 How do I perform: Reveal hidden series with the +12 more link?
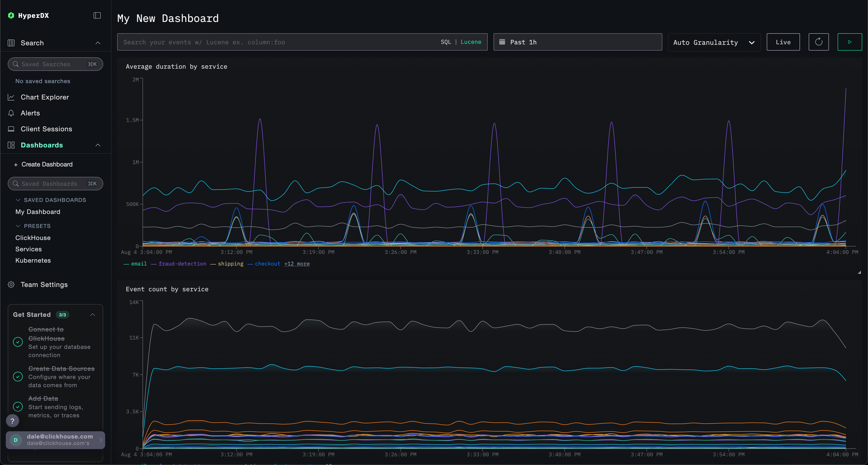pos(297,263)
